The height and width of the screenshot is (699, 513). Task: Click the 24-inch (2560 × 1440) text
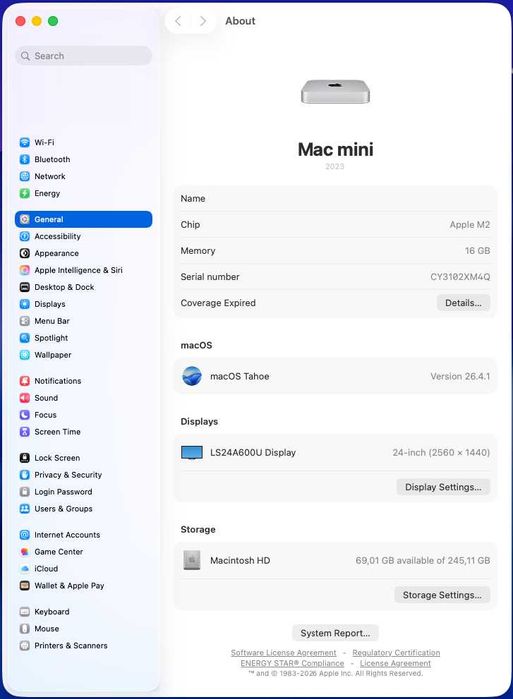click(x=441, y=452)
